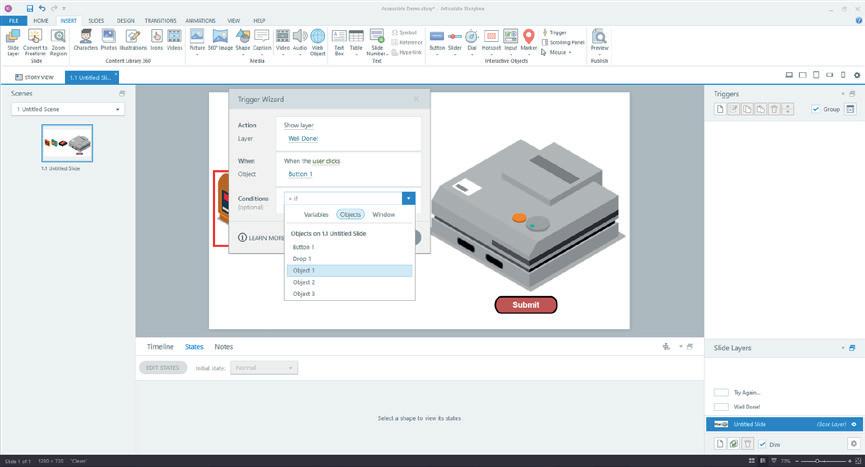Insert a Marker

click(x=528, y=40)
